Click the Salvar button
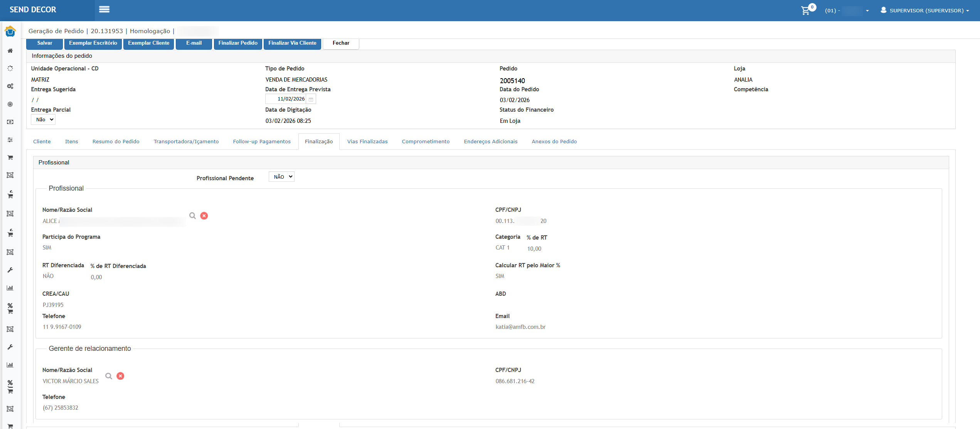This screenshot has height=429, width=980. (x=44, y=43)
